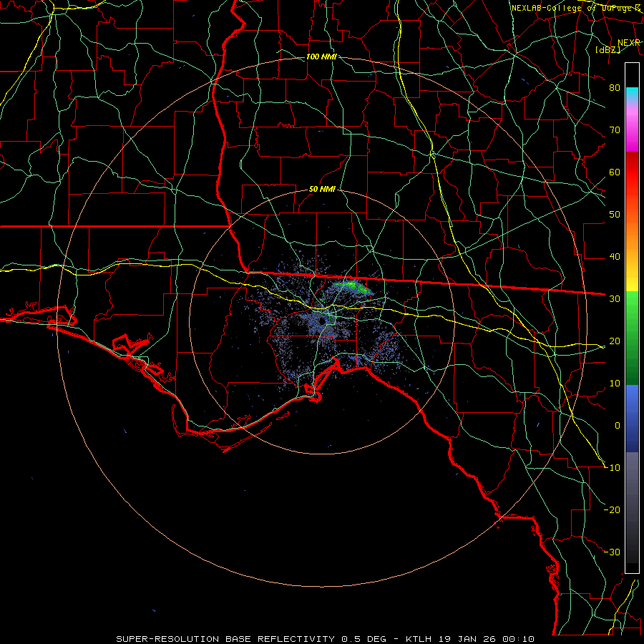Click the 20 value on the dBZ scale
This screenshot has width=644, height=644.
coord(615,341)
